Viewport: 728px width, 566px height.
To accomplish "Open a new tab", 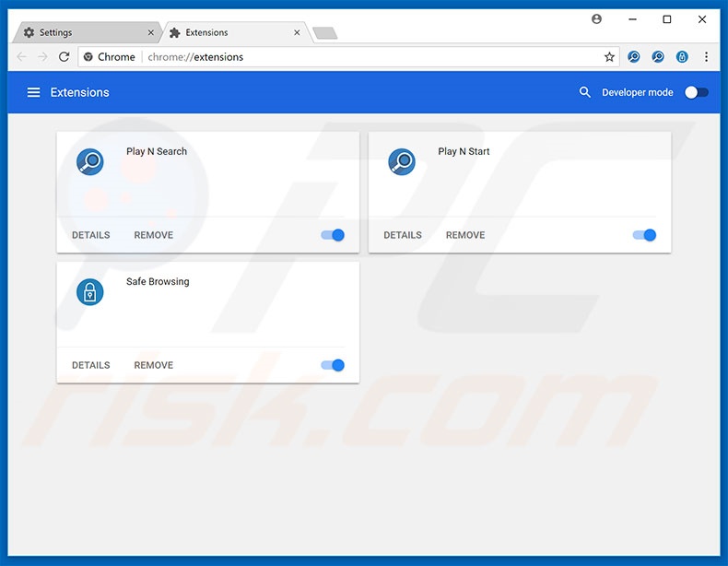I will (x=325, y=33).
